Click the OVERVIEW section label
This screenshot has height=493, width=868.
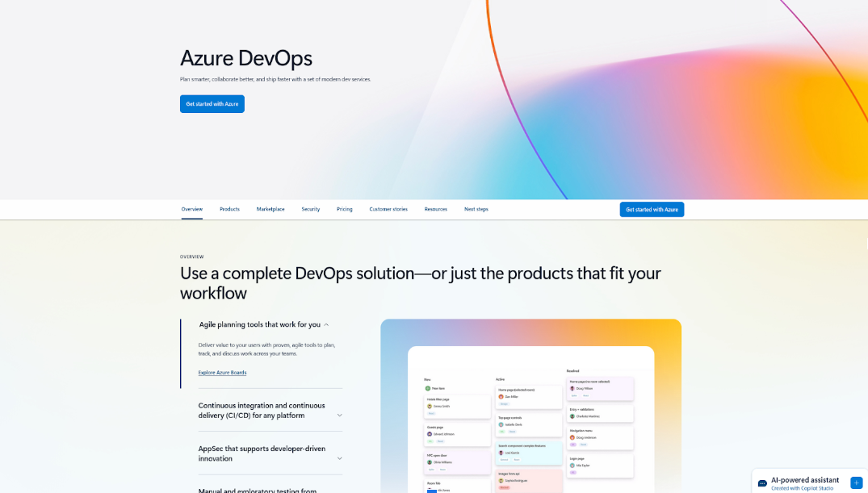tap(192, 257)
